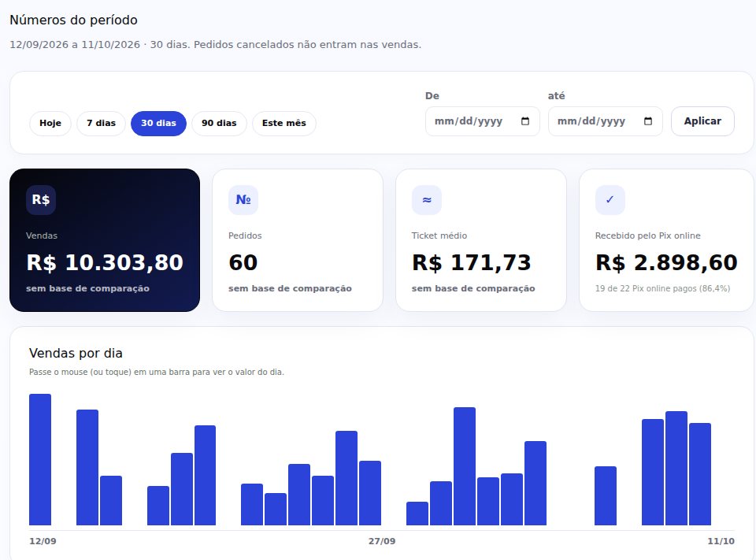This screenshot has width=756, height=560.
Task: Click the last bar of the sales chart
Action: [700, 474]
